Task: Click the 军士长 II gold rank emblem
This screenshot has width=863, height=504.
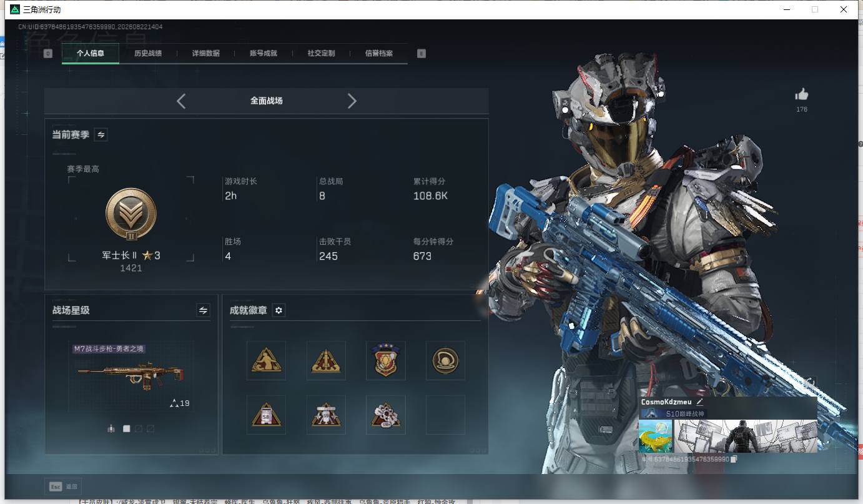Action: coord(131,214)
